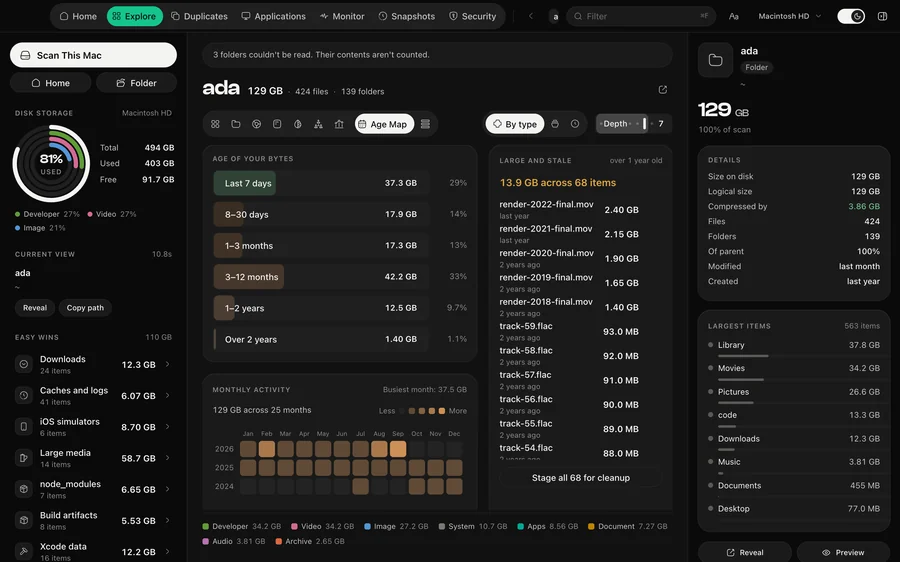Toggle dark mode switch
Viewport: 900px width, 562px height.
tap(851, 16)
